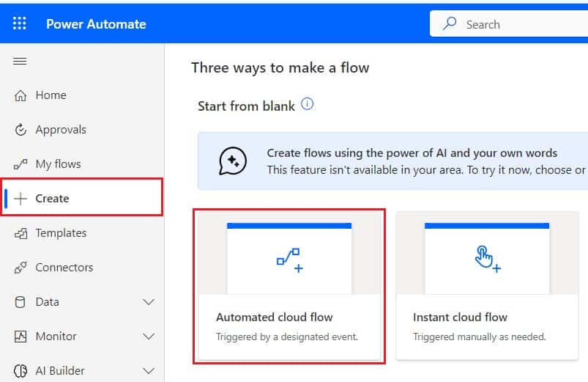Screen dimensions: 588x382
Task: Select Automated cloud flow card title
Action: [274, 317]
